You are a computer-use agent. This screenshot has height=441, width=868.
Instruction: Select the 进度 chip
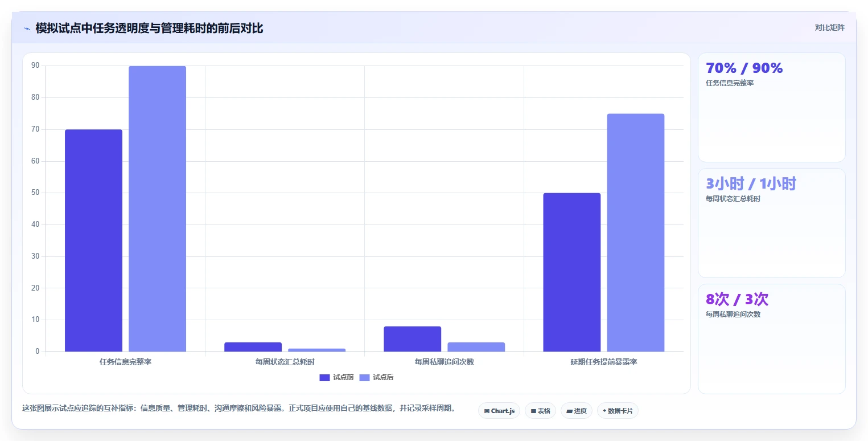577,411
